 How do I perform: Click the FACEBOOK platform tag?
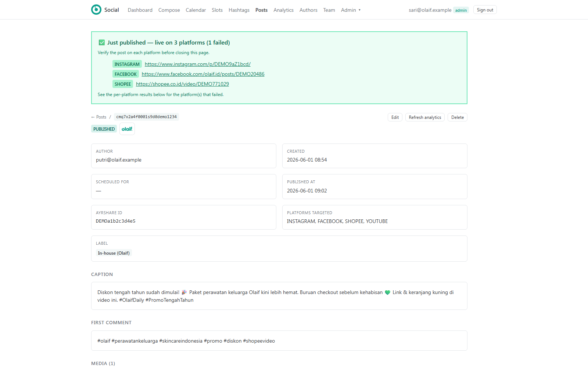126,74
